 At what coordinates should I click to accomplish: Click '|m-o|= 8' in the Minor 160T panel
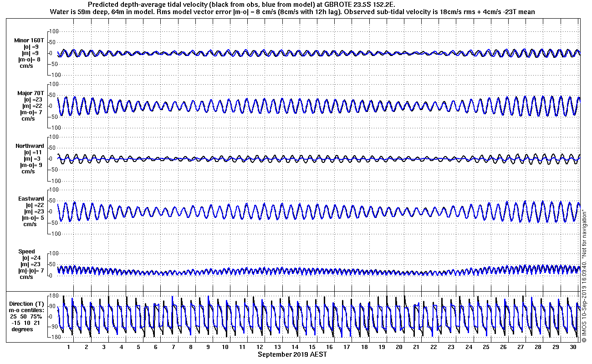[30, 59]
